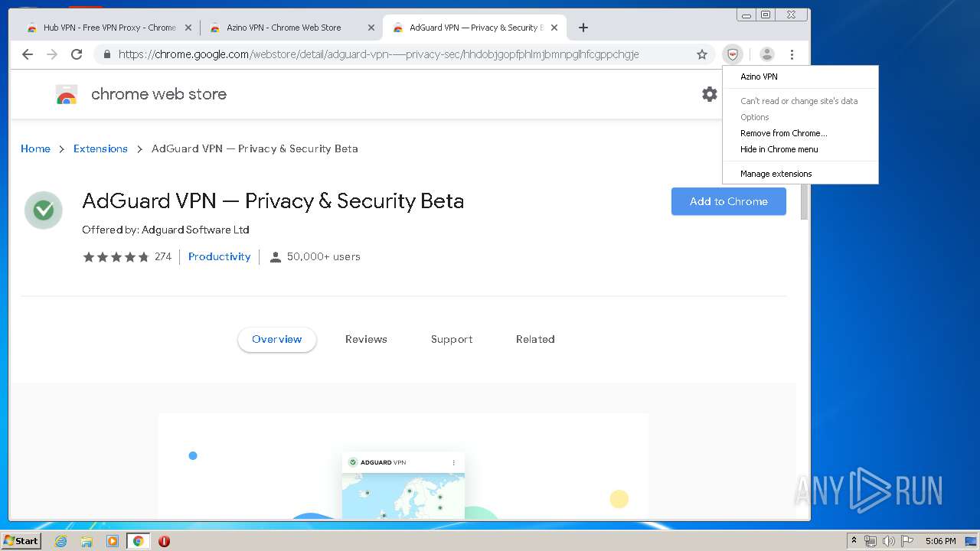Click Can't read or change site's data
The width and height of the screenshot is (980, 551).
point(800,101)
